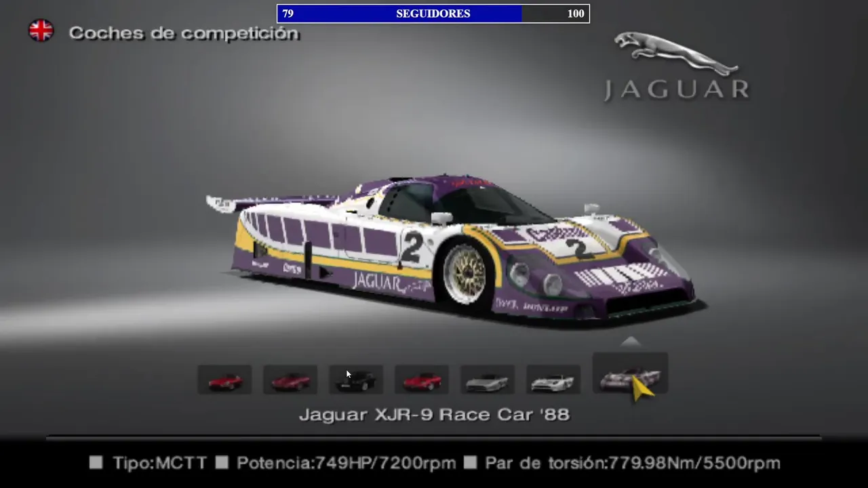Click the 'Coches de competición' heading
Screen dimensions: 868x488
[184, 33]
